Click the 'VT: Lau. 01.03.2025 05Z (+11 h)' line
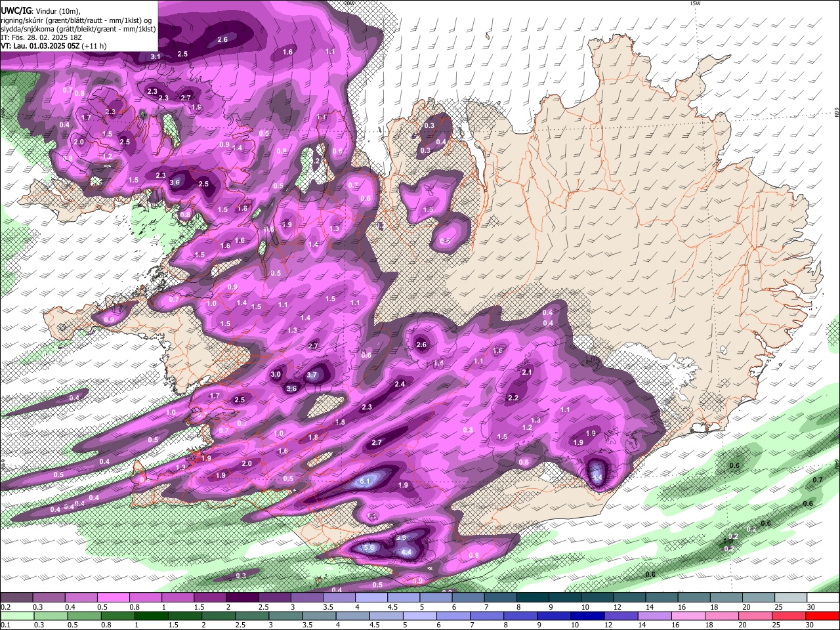This screenshot has width=840, height=630. 53,46
